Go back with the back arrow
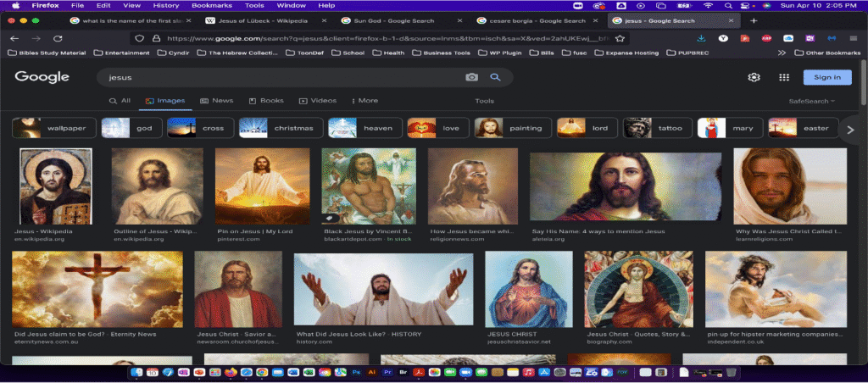868x383 pixels. [x=14, y=38]
